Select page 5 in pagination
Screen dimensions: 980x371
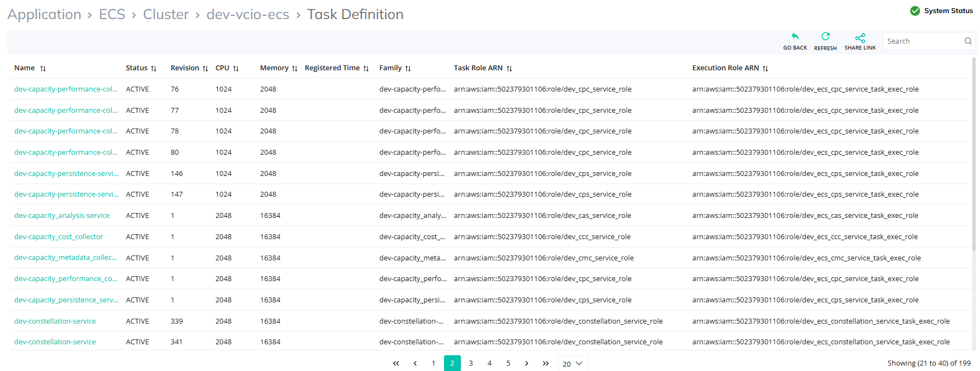[x=508, y=363]
